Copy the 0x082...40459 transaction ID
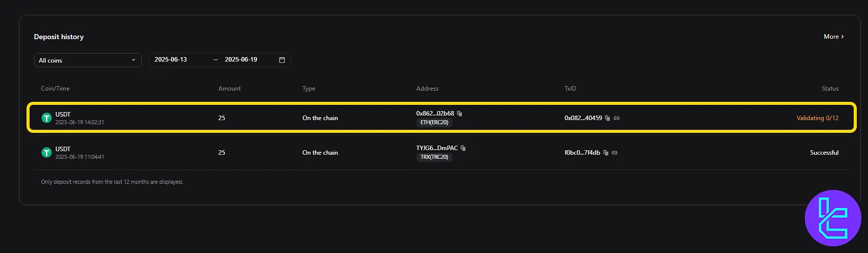 pyautogui.click(x=607, y=118)
